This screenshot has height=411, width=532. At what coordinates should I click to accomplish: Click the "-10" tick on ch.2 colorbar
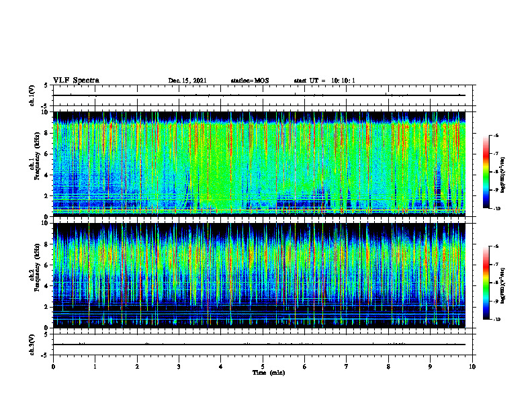coord(496,320)
